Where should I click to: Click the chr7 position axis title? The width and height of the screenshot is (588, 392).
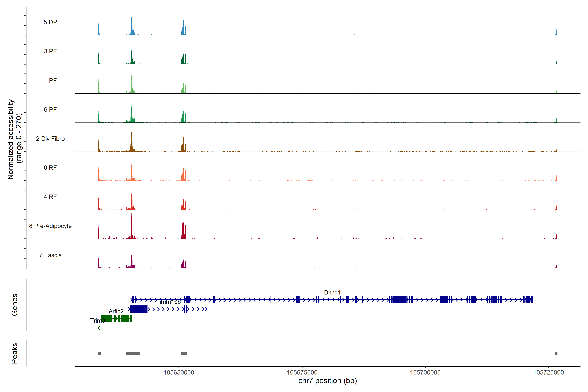327,381
